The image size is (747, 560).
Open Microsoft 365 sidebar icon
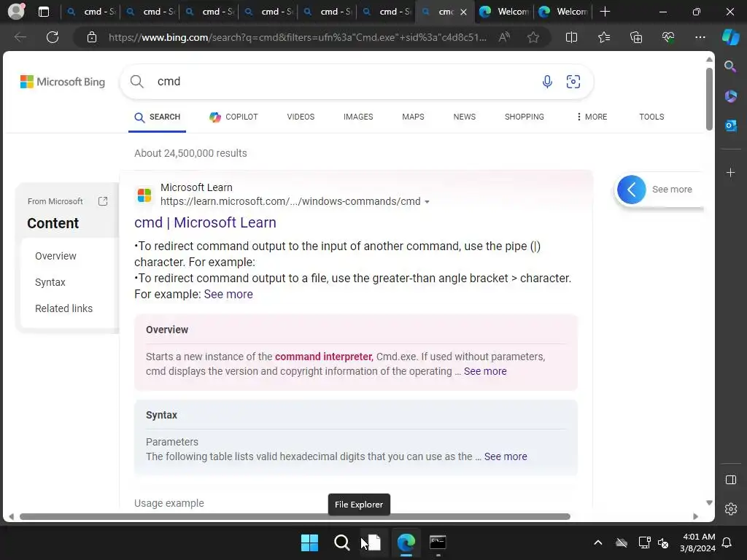[x=730, y=96]
